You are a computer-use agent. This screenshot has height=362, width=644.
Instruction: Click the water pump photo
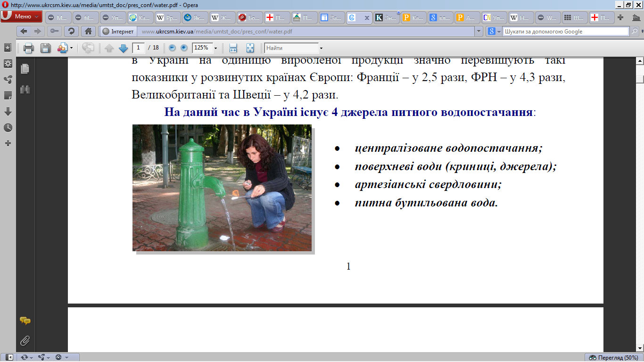coord(222,188)
